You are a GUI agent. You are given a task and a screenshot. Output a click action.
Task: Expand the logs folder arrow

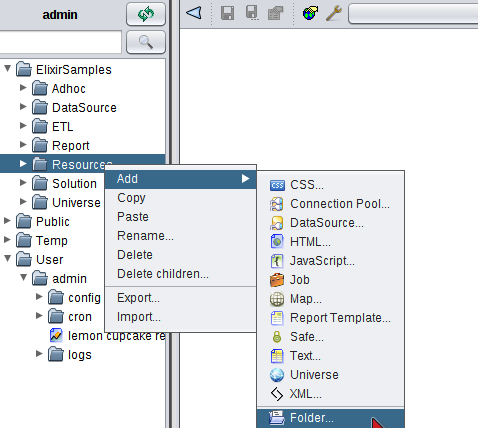point(39,354)
